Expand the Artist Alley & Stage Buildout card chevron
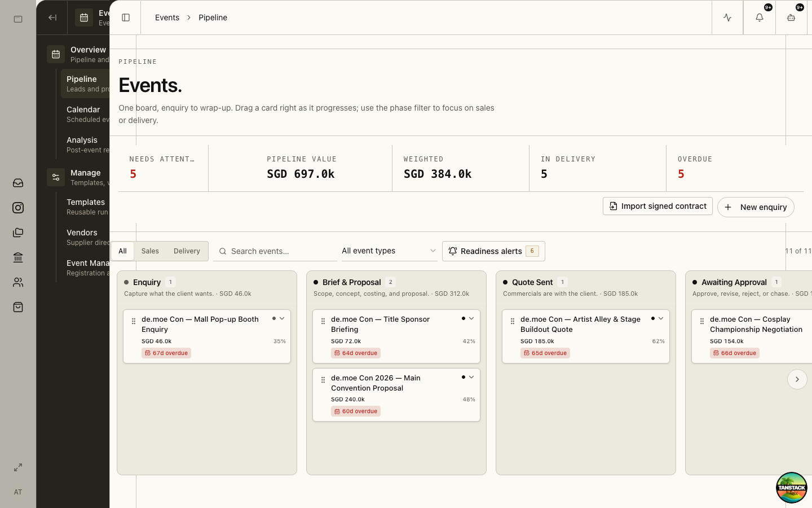 pos(661,318)
